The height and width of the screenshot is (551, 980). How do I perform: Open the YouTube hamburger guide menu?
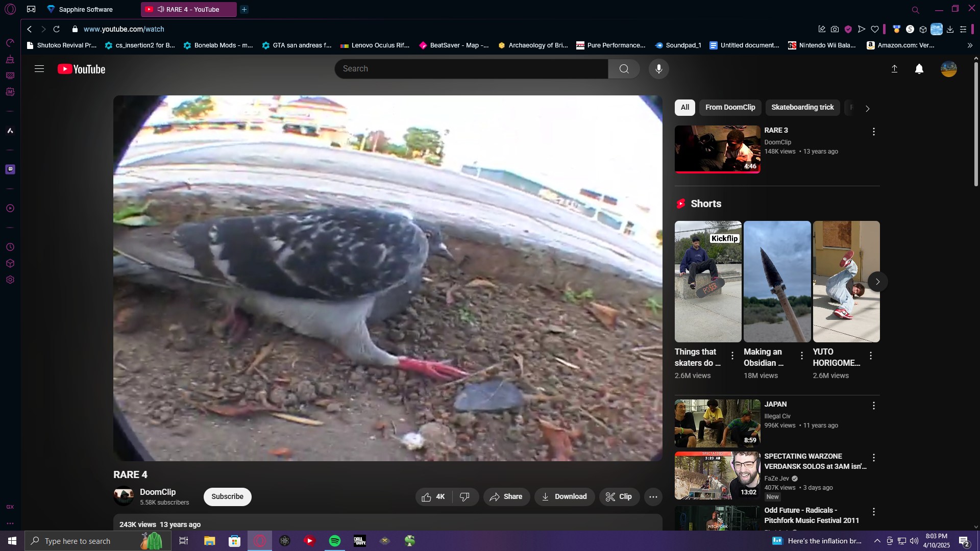pos(39,69)
